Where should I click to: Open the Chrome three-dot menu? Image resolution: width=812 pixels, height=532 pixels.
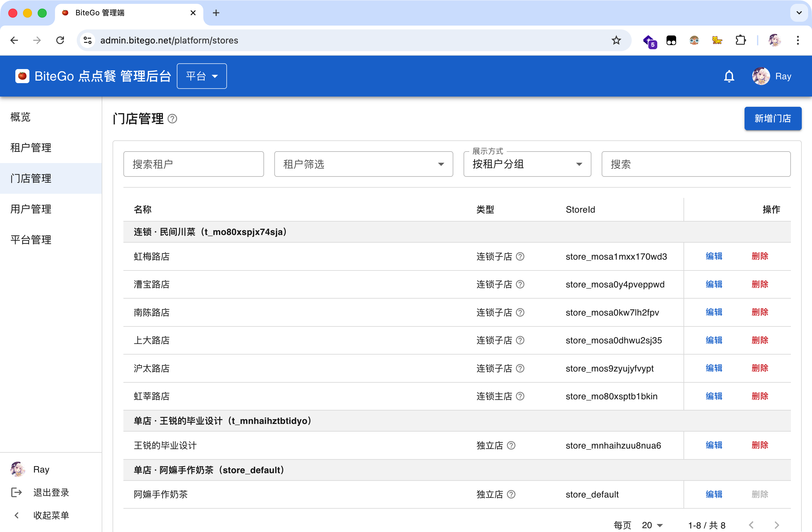798,40
